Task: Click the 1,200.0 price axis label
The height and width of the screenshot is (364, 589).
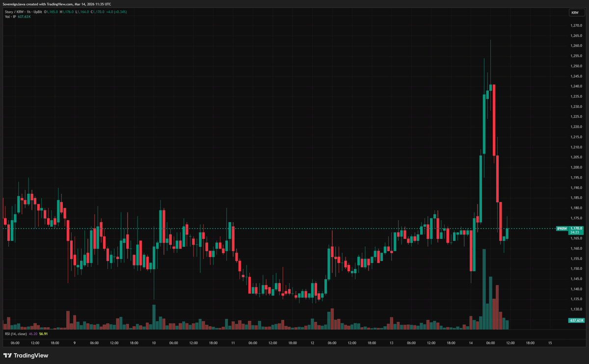Action: (x=576, y=167)
